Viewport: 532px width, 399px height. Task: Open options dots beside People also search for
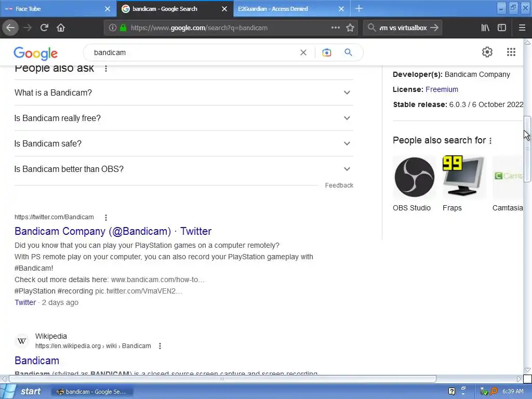(x=490, y=141)
